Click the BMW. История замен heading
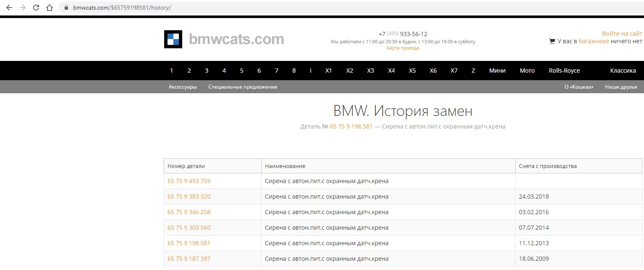The image size is (644, 270). [x=403, y=111]
